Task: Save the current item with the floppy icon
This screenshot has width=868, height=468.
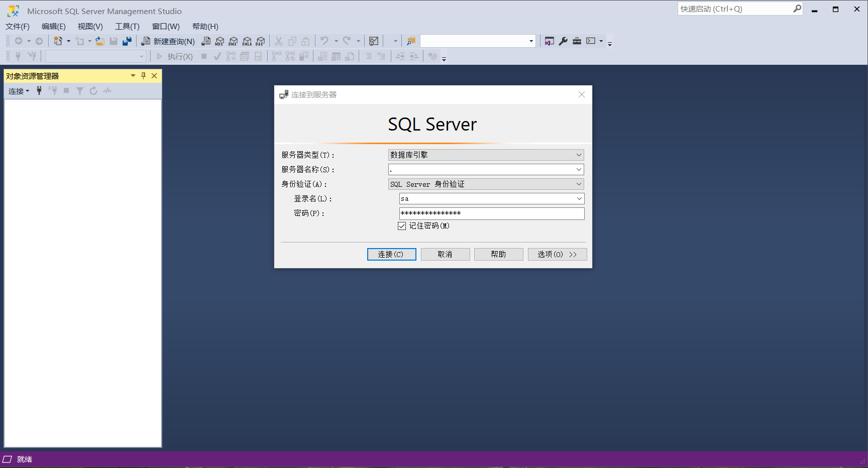Action: [113, 41]
